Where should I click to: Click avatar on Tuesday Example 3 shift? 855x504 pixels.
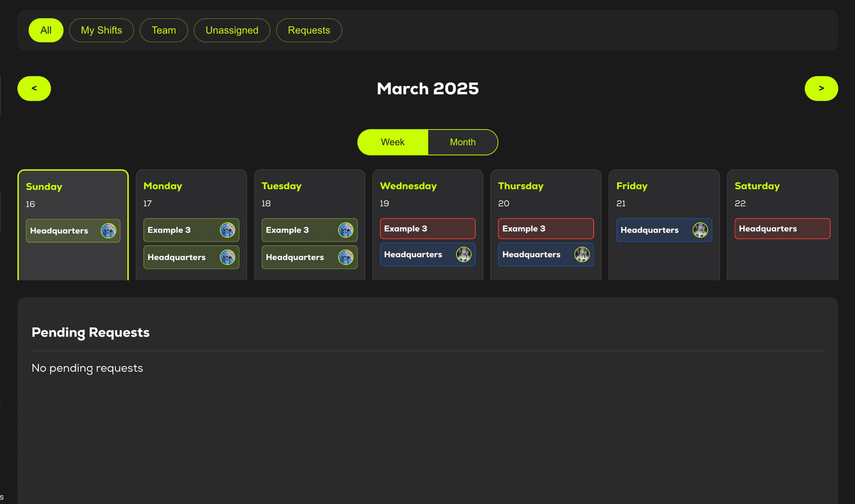(x=346, y=230)
